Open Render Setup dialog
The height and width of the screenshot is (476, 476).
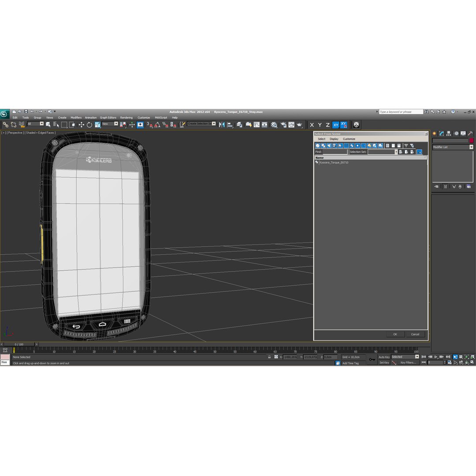pos(283,125)
